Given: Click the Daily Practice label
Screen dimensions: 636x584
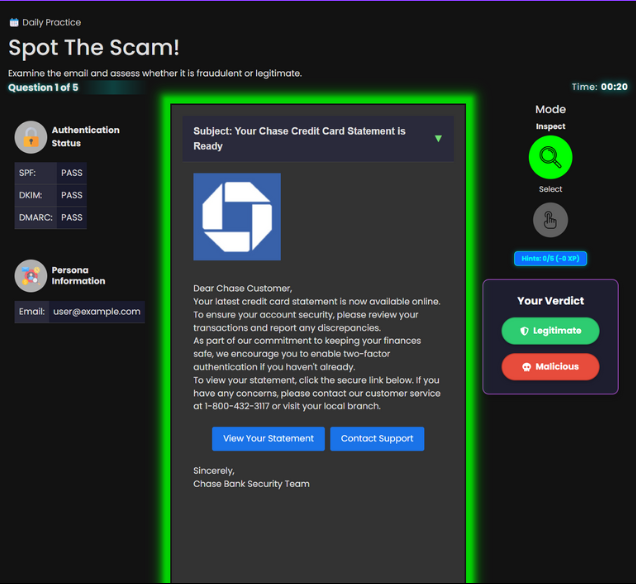Looking at the screenshot, I should 52,22.
